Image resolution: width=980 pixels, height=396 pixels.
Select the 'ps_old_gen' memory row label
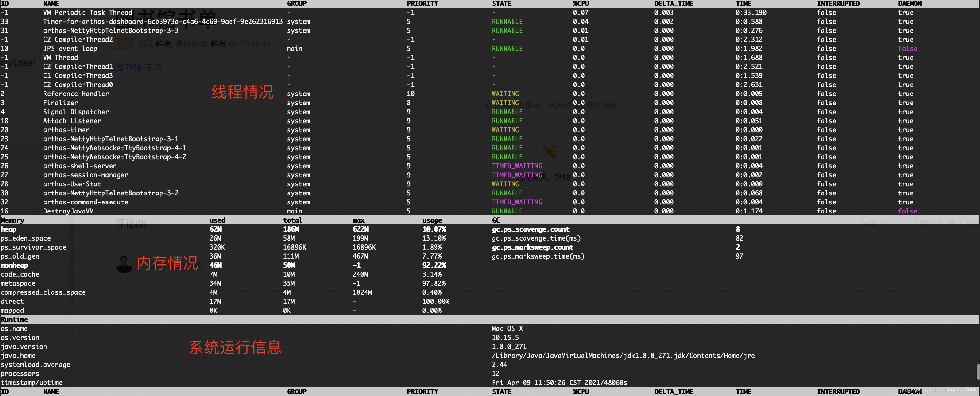pyautogui.click(x=20, y=256)
